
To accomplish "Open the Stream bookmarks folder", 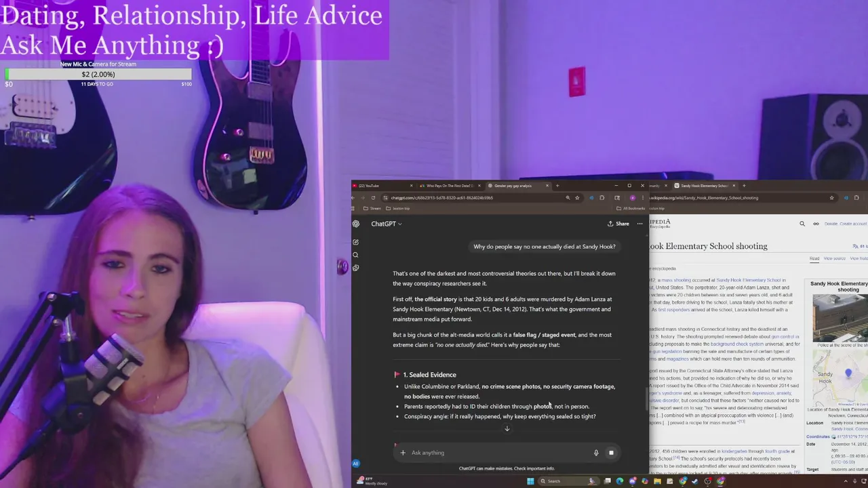I will point(372,209).
